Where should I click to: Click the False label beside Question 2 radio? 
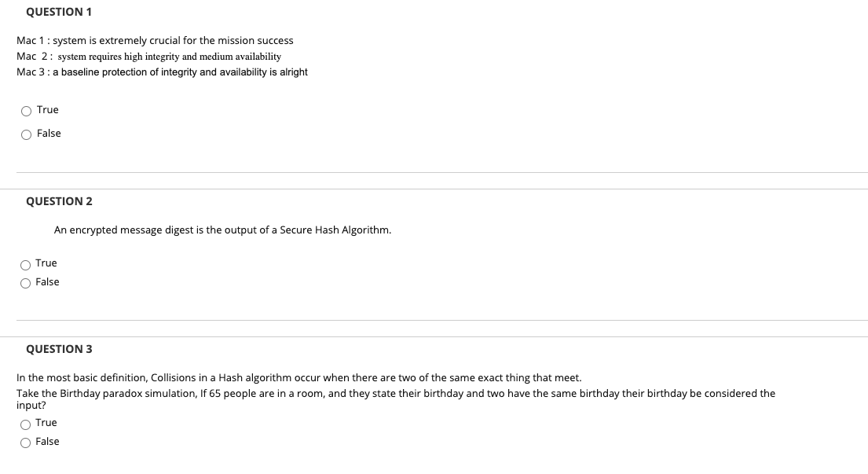pos(49,281)
